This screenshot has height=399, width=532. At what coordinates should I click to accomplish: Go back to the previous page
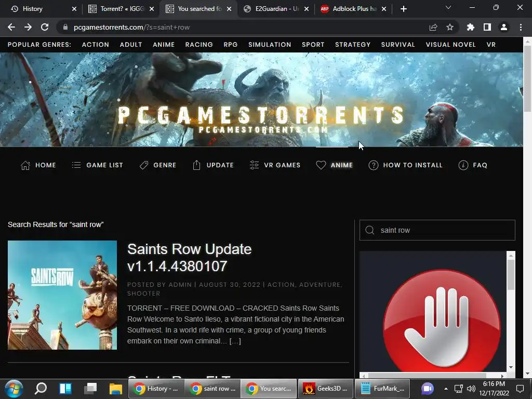click(11, 27)
